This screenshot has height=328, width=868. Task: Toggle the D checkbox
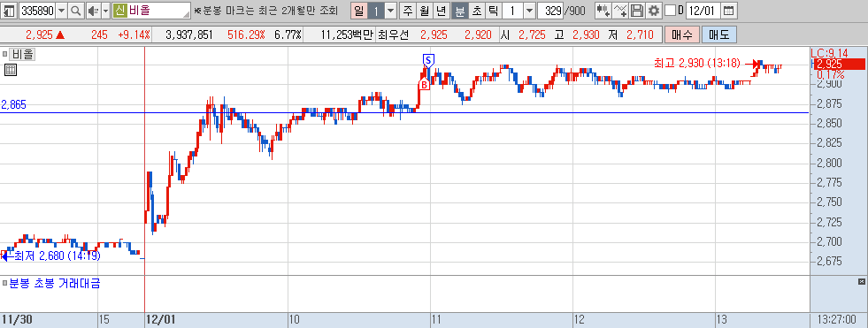tap(670, 10)
